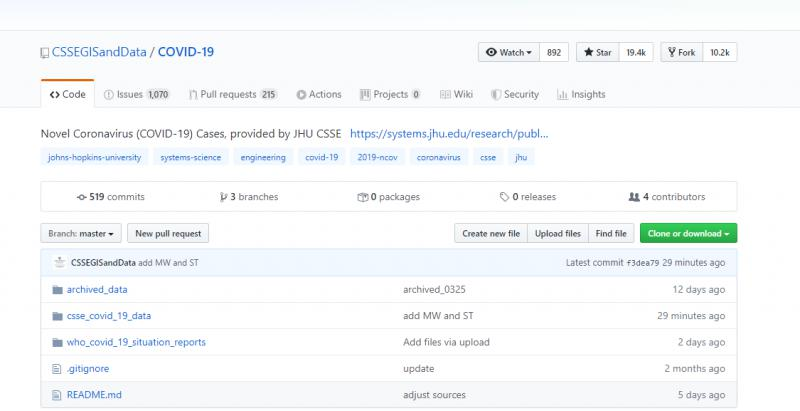
Task: Expand the Branch: master dropdown
Action: pyautogui.click(x=81, y=233)
